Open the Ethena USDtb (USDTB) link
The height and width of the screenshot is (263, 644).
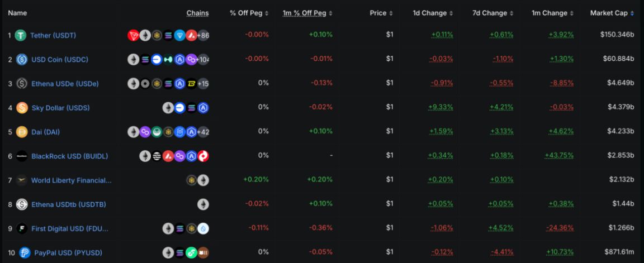click(68, 204)
